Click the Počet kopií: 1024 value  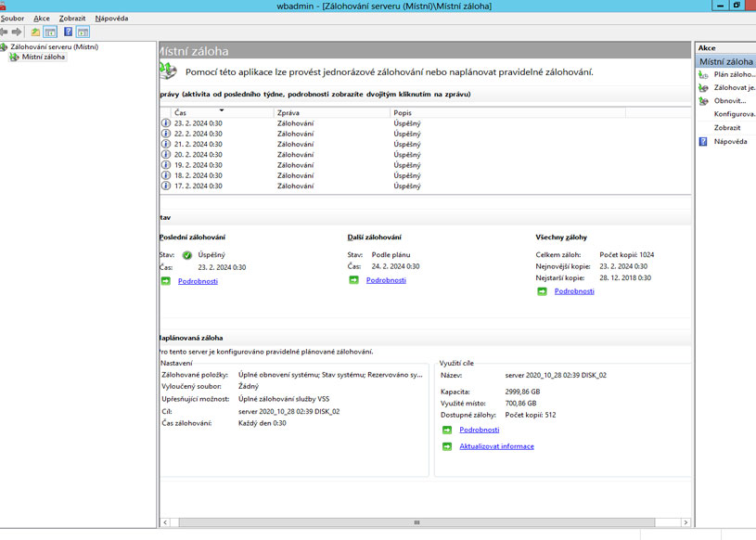tap(627, 254)
